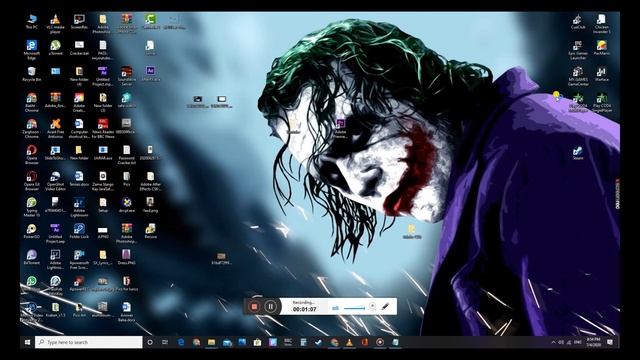
Task: Select the OpenShot Video Editor shortcut
Action: [x=55, y=180]
